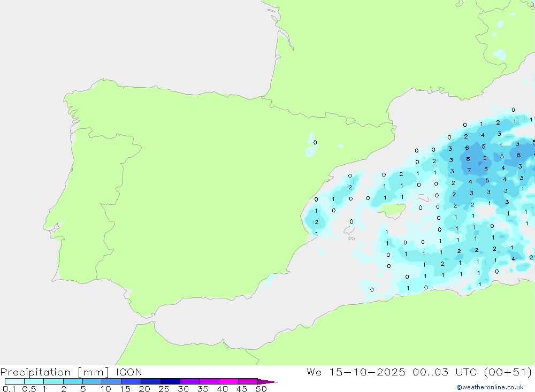Choose the 30–35 mm purple legend swatch
The image size is (535, 392).
tap(189, 381)
